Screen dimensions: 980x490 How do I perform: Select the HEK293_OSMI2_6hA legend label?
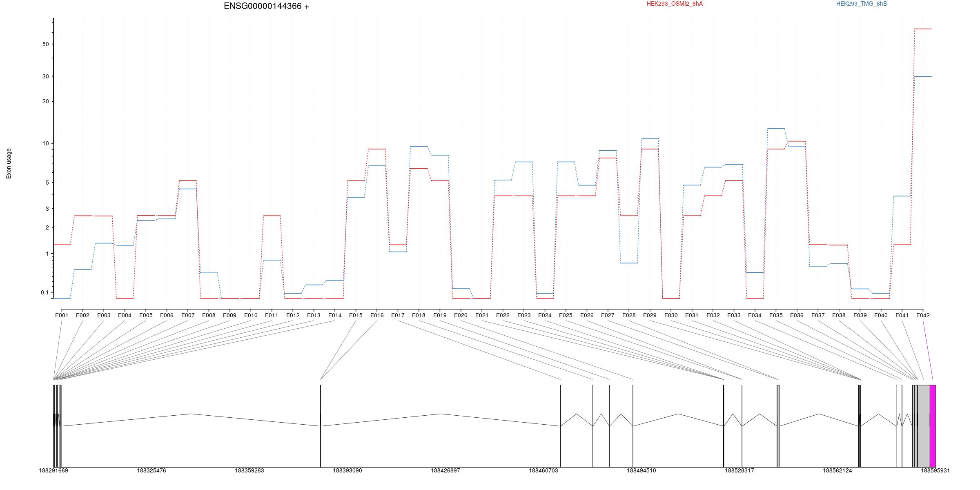coord(675,4)
